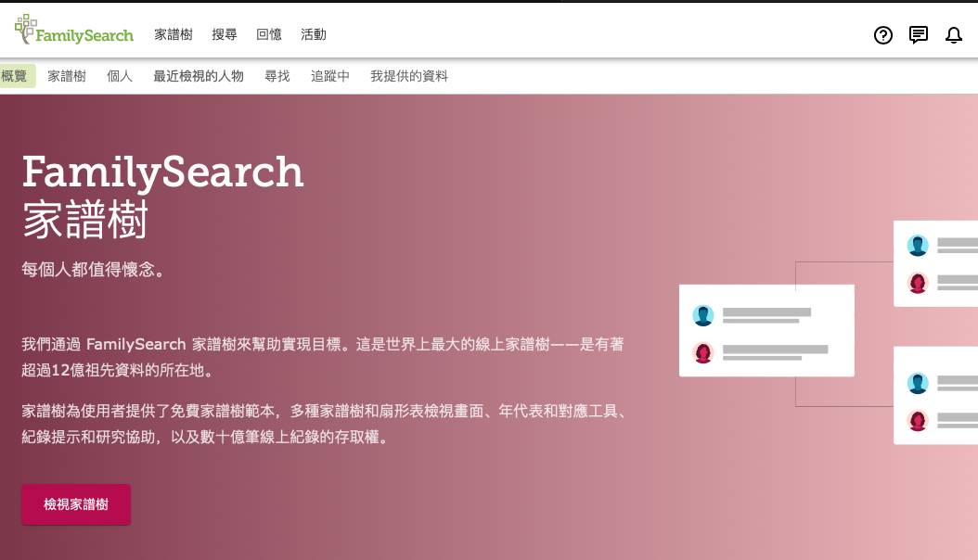Open the 回憶 menu
This screenshot has width=978, height=560.
tap(269, 35)
